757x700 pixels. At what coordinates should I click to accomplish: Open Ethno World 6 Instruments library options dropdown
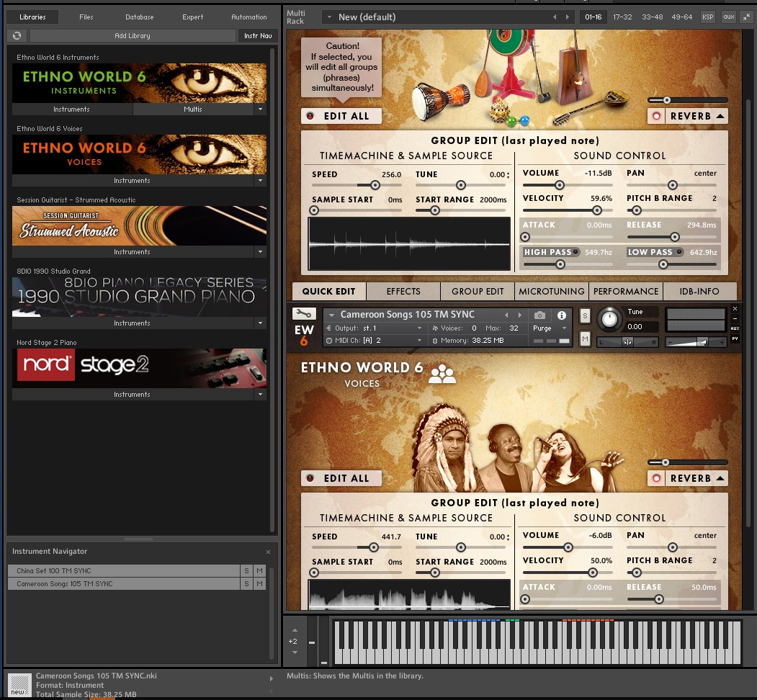[260, 109]
